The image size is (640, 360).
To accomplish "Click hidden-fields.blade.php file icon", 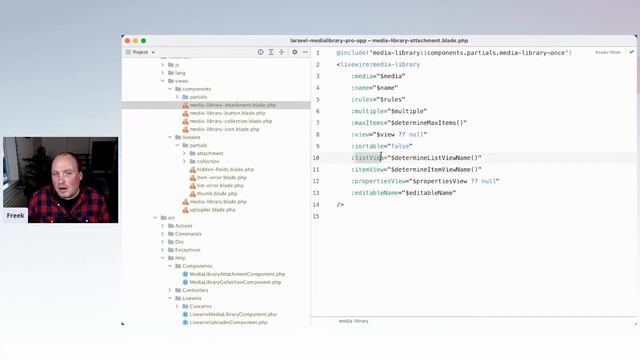I will (193, 169).
